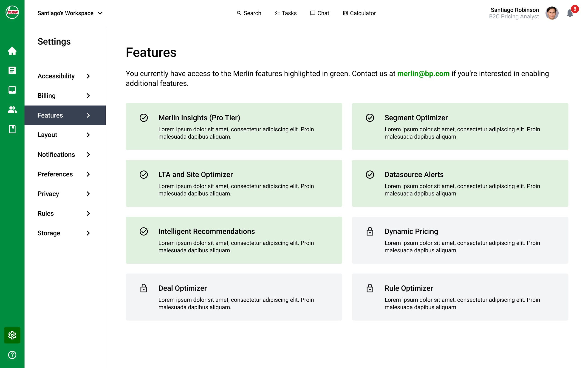Open the Rules settings item
The image size is (588, 368).
click(x=65, y=213)
